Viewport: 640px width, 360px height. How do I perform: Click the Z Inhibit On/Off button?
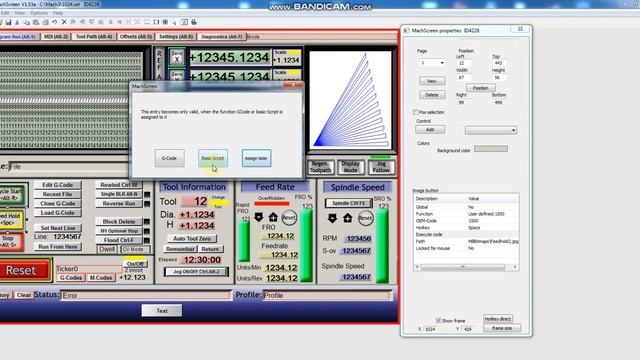click(135, 264)
